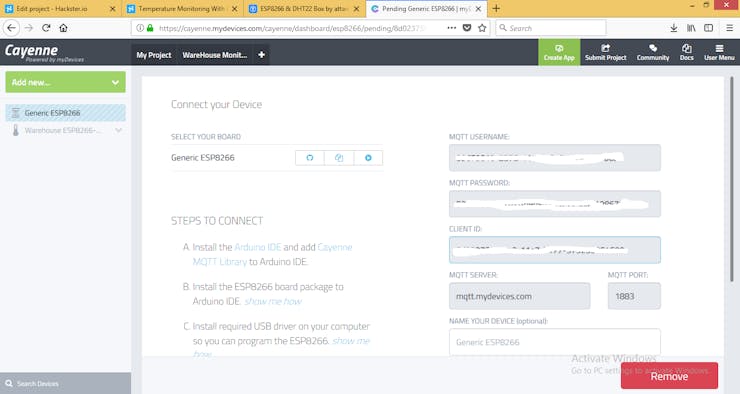Click the site info icon in address bar
The width and height of the screenshot is (740, 394).
coord(140,28)
